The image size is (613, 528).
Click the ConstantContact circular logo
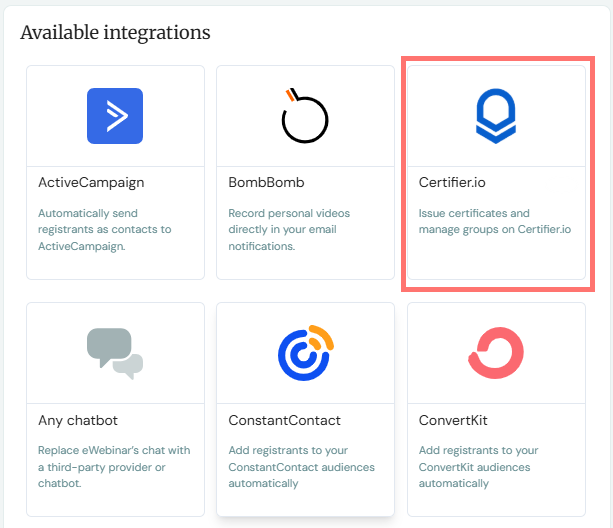[x=306, y=353]
